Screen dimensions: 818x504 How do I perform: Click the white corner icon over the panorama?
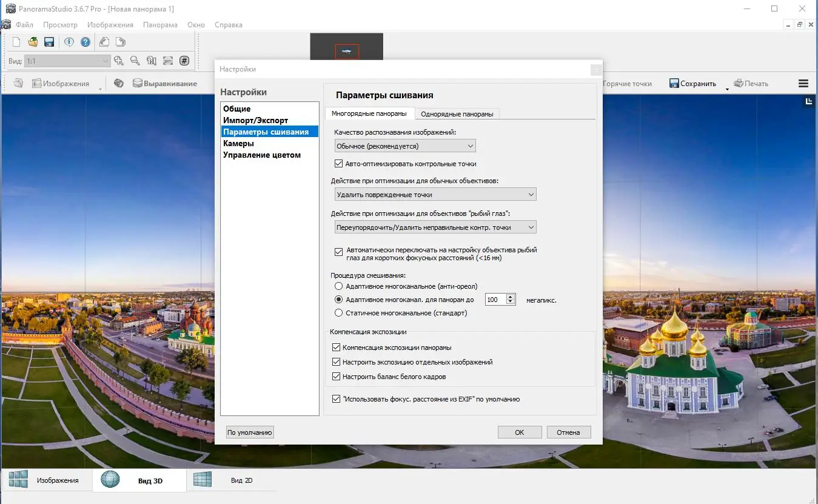coord(808,102)
